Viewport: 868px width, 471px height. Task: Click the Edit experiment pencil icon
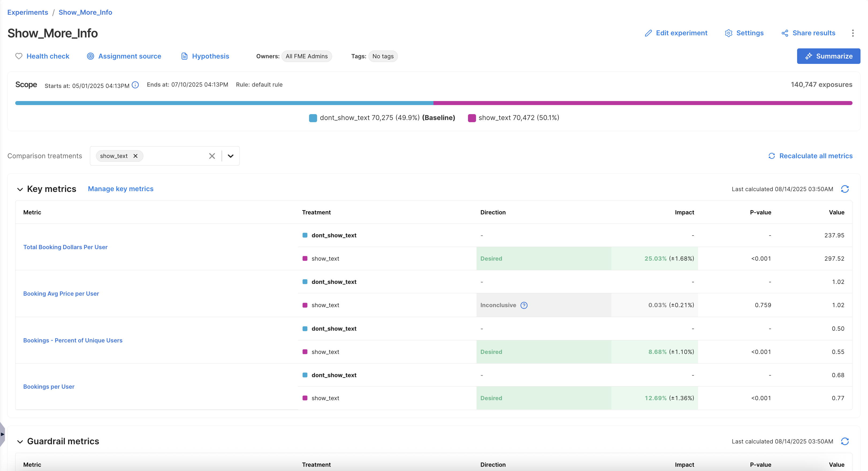648,33
